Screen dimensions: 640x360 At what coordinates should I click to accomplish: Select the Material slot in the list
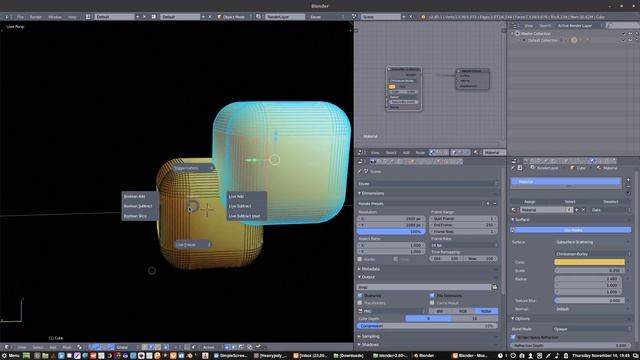point(566,182)
